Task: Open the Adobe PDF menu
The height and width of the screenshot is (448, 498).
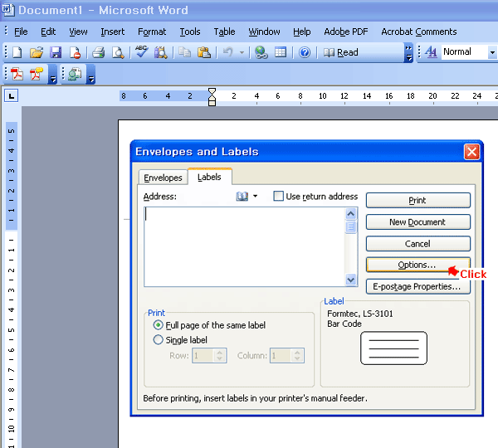Action: tap(346, 32)
